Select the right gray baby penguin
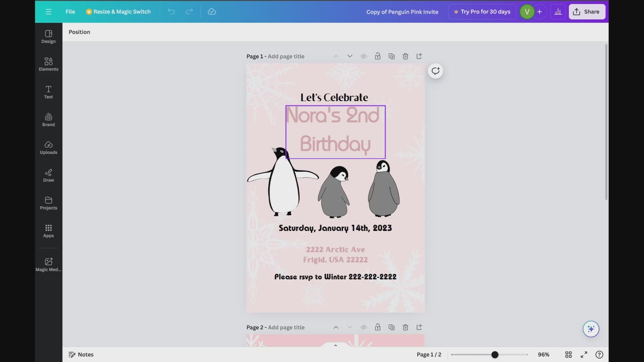 click(384, 188)
